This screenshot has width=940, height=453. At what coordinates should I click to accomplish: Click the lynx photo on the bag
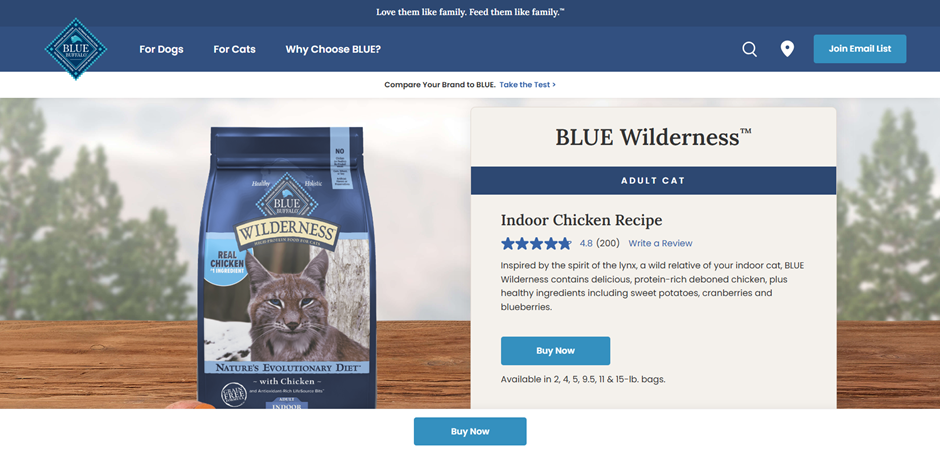(x=287, y=301)
